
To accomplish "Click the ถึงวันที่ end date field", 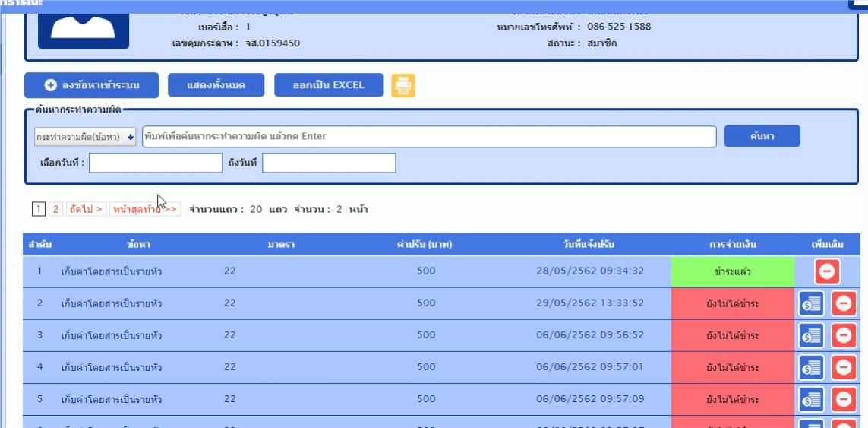I will [x=329, y=163].
